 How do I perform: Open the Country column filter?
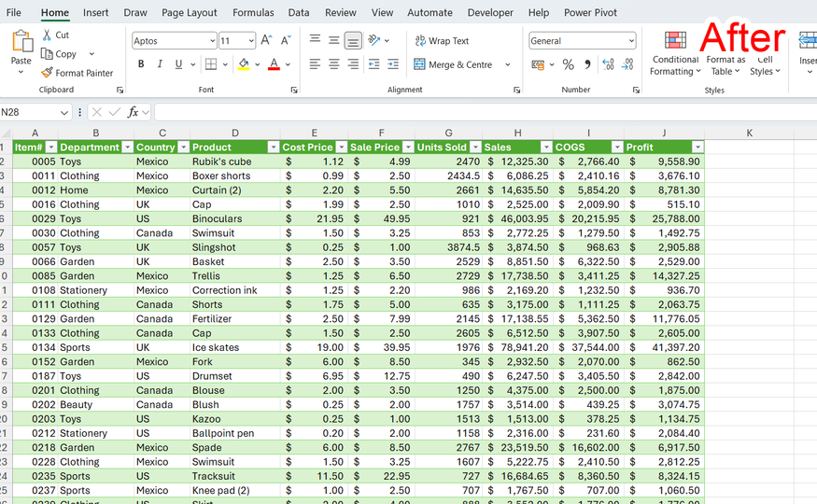click(183, 147)
